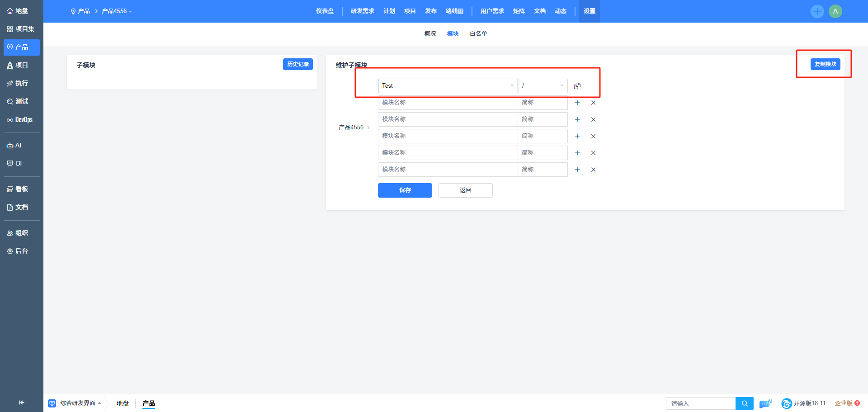Open the 矩阵 tab
The image size is (868, 412).
[519, 11]
